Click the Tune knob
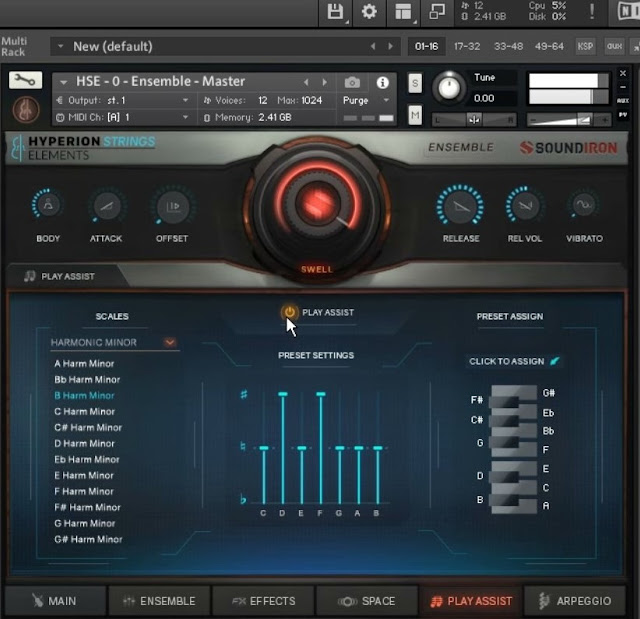Image resolution: width=640 pixels, height=619 pixels. click(x=448, y=87)
